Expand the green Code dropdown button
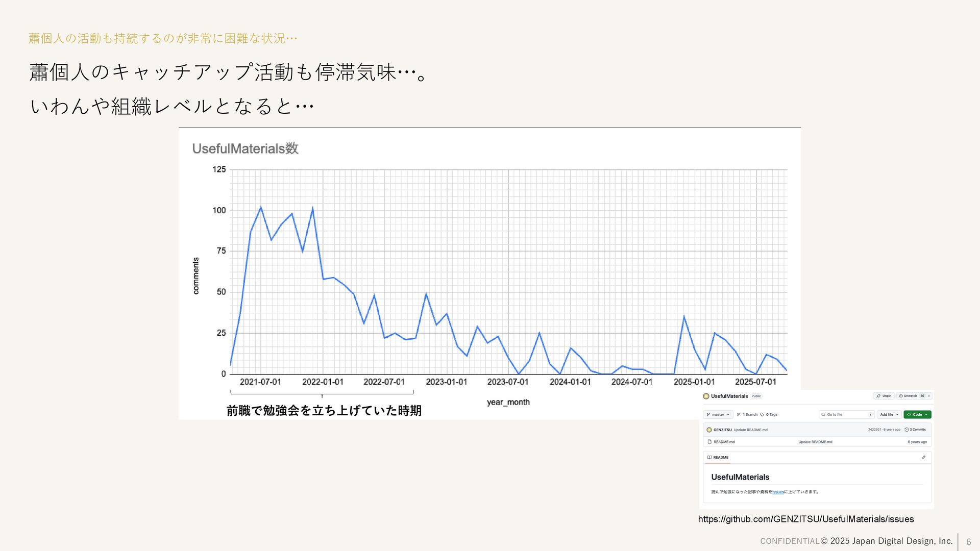Viewport: 980px width, 551px height. pos(917,415)
